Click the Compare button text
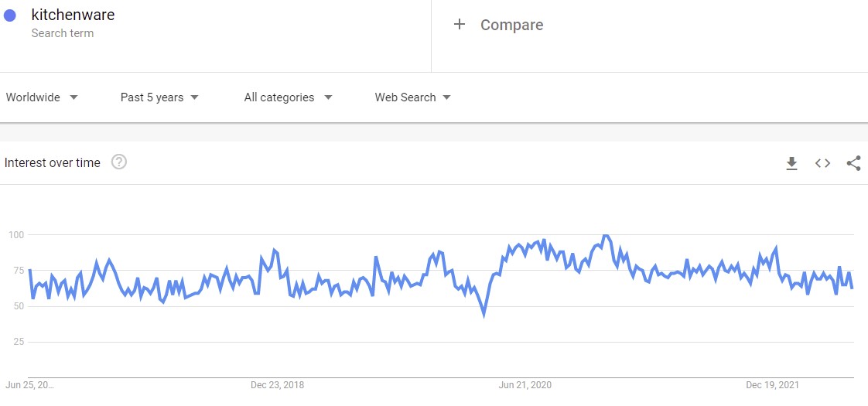This screenshot has height=406, width=868. tap(511, 25)
